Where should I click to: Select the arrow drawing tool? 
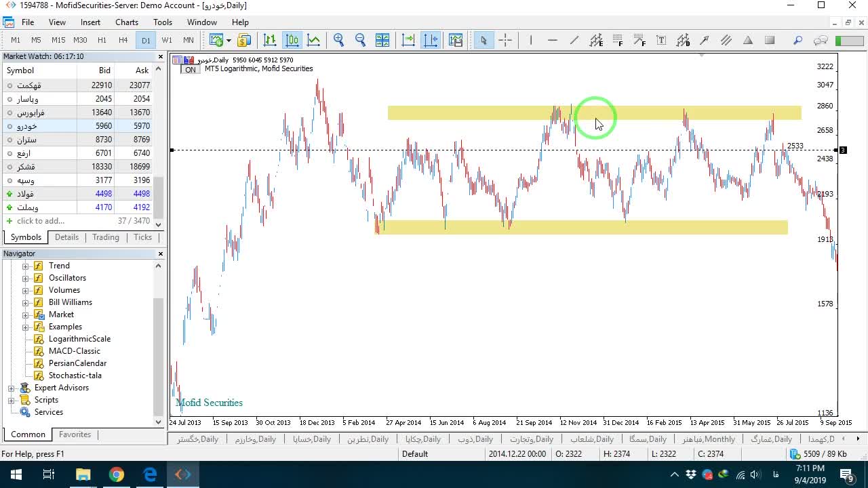pos(705,41)
